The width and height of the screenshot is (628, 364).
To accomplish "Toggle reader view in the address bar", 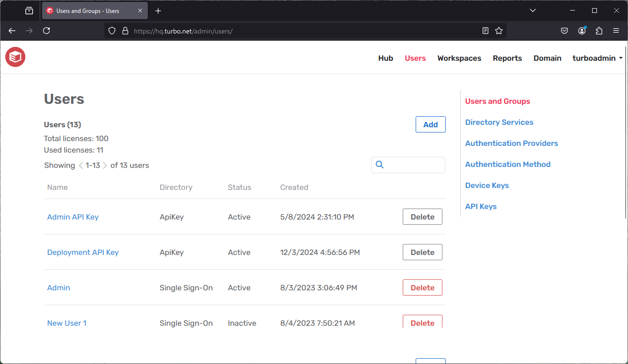I will point(485,30).
